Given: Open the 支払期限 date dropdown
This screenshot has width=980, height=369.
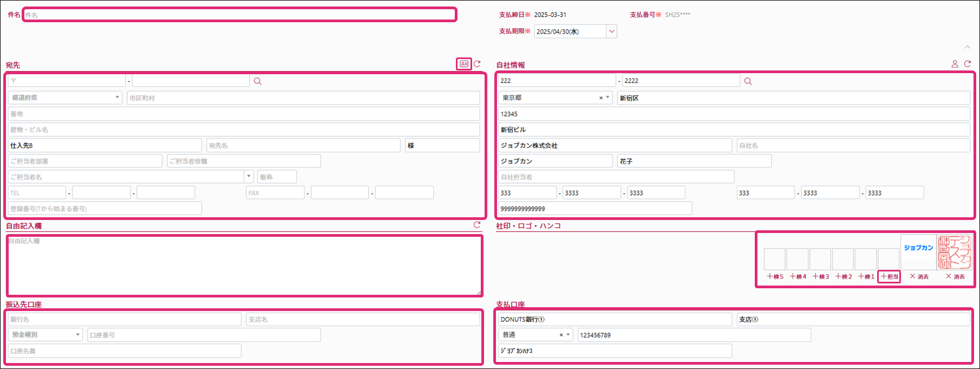Looking at the screenshot, I should click(611, 31).
